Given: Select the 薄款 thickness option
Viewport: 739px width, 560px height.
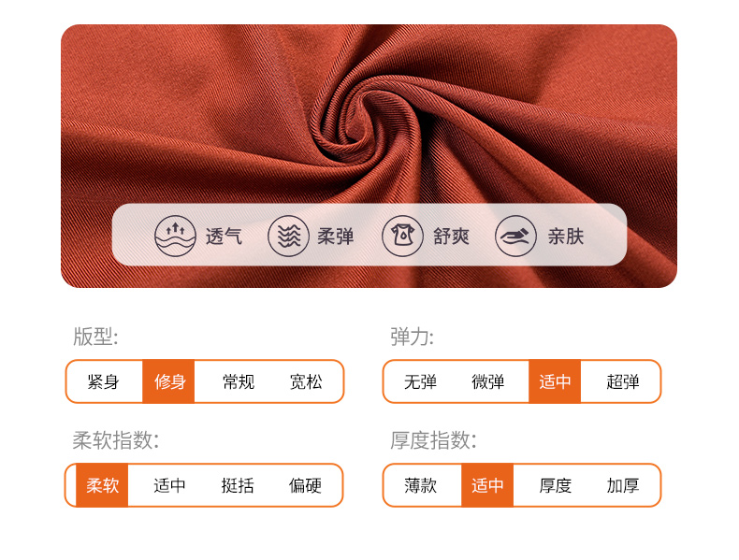Looking at the screenshot, I should [x=420, y=485].
